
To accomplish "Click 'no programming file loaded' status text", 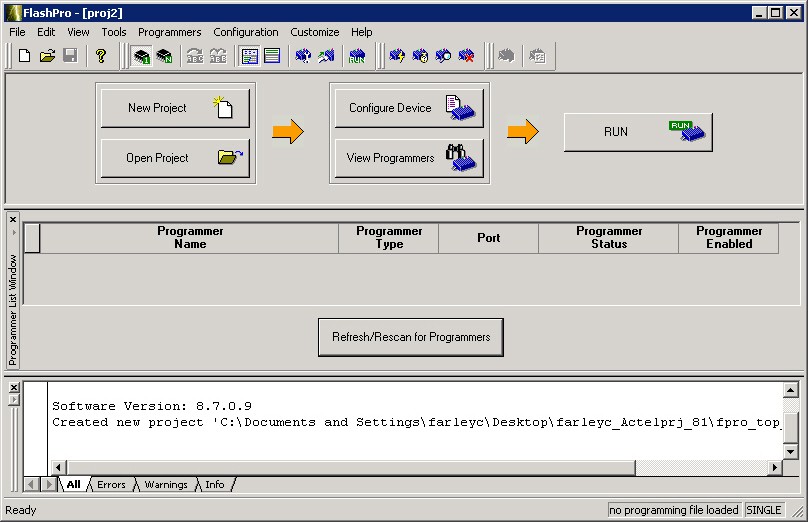I will (674, 510).
